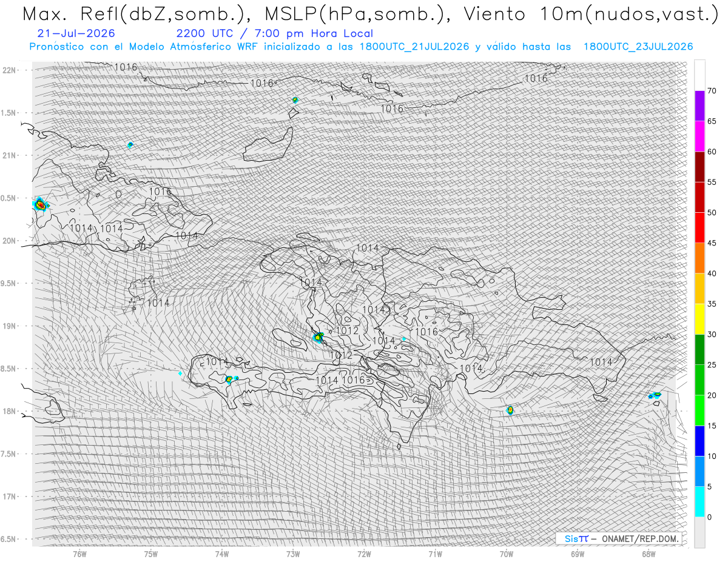
Task: Click the '75W' longitude label
Action: click(x=150, y=554)
